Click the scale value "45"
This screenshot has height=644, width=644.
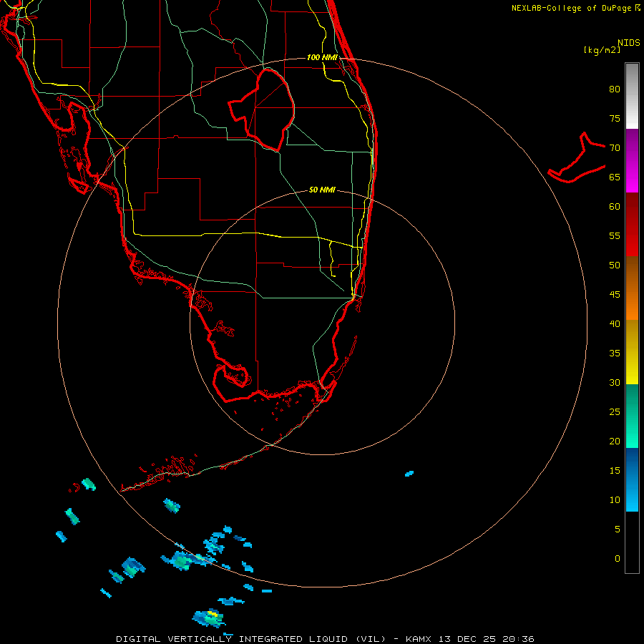point(615,295)
